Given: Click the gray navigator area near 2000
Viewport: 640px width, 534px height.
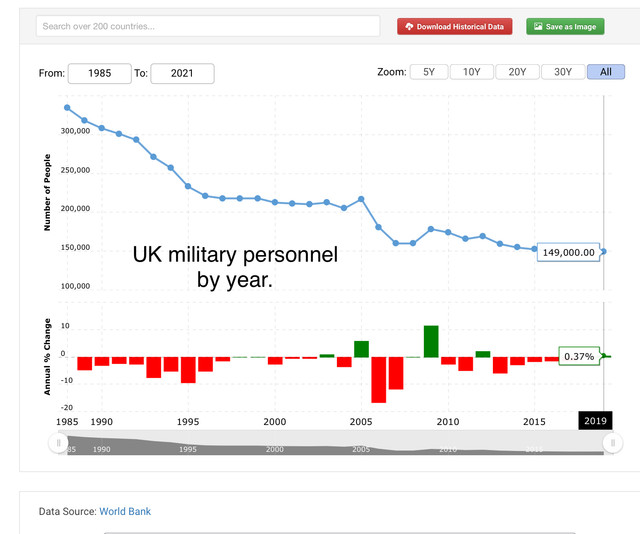Looking at the screenshot, I should (x=275, y=449).
